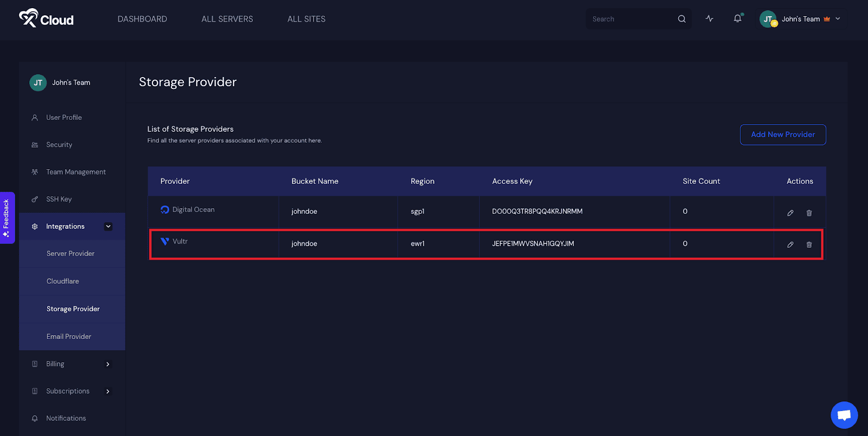This screenshot has width=868, height=436.
Task: Open the live chat bubble
Action: [844, 415]
